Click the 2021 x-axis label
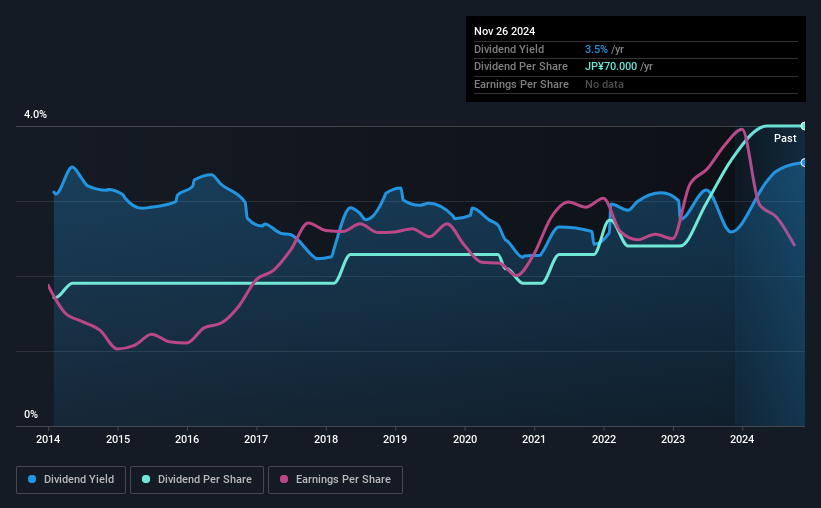The width and height of the screenshot is (821, 508). click(534, 439)
